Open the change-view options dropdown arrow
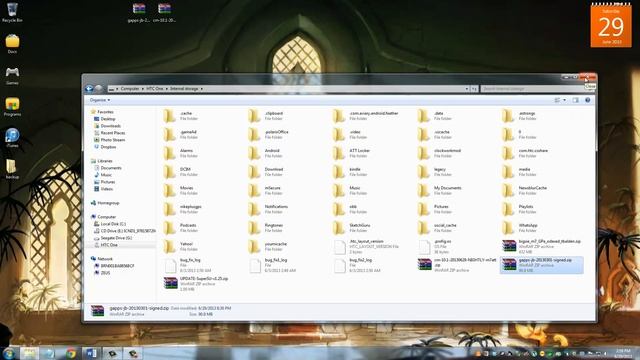The image size is (640, 360). pos(564,100)
